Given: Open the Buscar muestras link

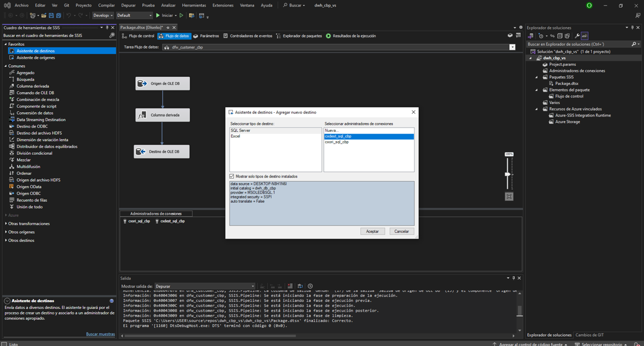Looking at the screenshot, I should click(x=100, y=334).
